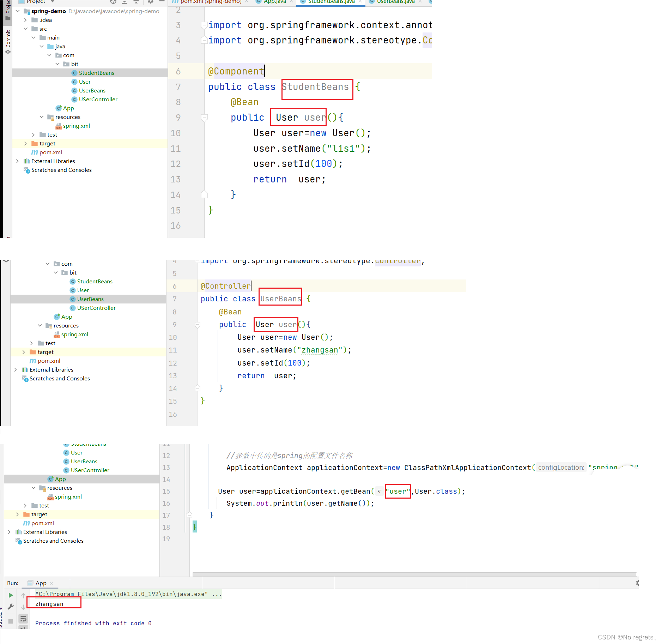661x644 pixels.
Task: Select Scratches and Consoles in top tree
Action: [61, 170]
